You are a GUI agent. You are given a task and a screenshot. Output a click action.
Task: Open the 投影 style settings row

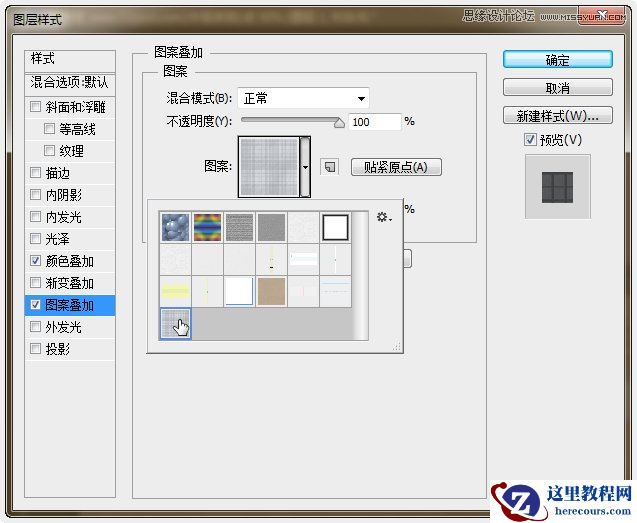point(70,349)
